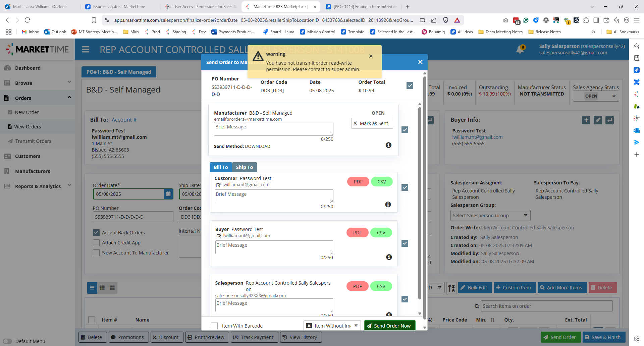Open browser extensions puzzle icon
Screen dimensions: 644x346
point(586,20)
